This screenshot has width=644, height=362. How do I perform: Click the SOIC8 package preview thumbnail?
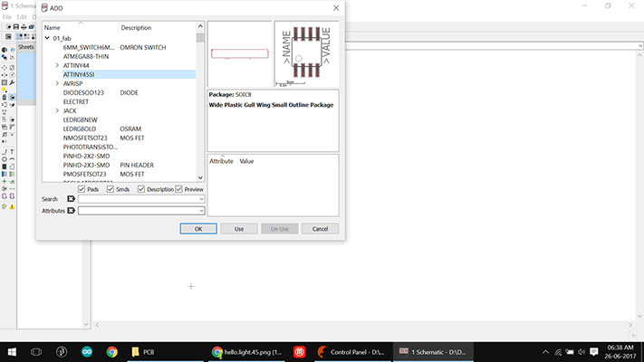(x=306, y=53)
